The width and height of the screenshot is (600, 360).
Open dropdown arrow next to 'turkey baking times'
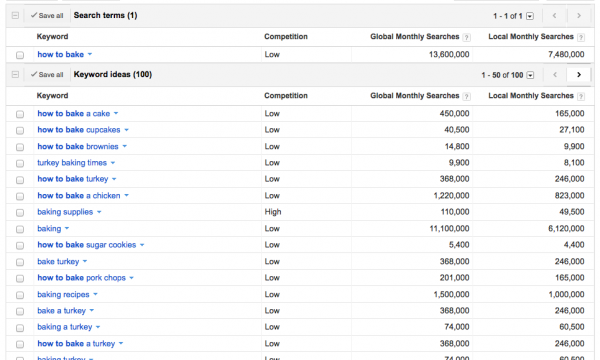tap(113, 163)
